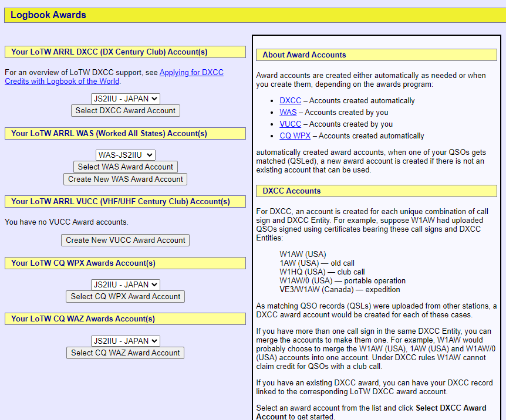Click the DXCC Accounts heading in help panel
The image size is (506, 420).
tap(291, 191)
